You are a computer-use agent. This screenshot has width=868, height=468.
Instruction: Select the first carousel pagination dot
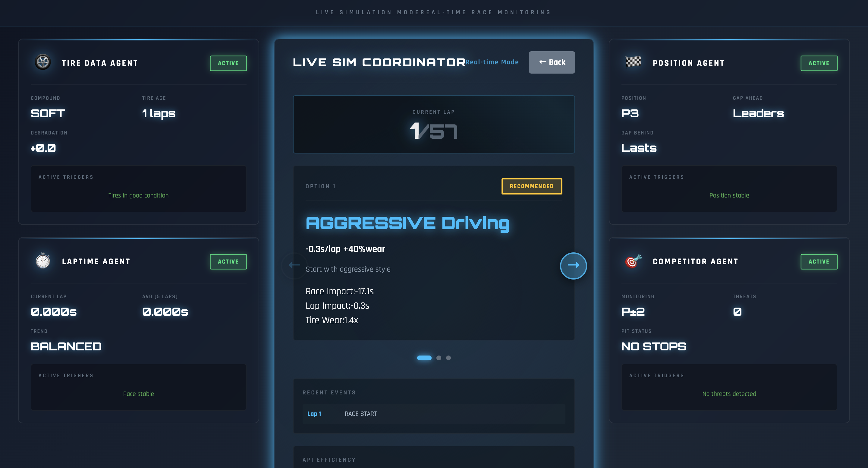click(x=424, y=358)
